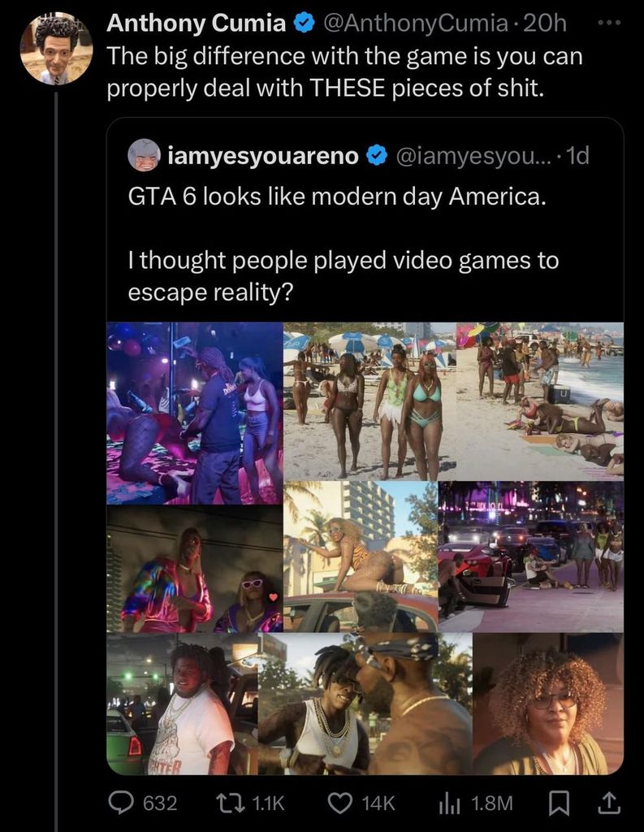View the nightclub scene image thumbnail
The image size is (644, 832).
[x=195, y=413]
